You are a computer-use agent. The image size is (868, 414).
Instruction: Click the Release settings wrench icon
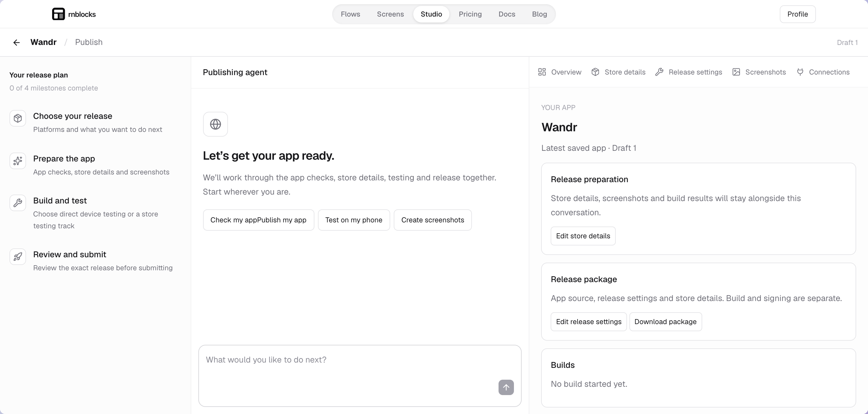click(x=659, y=72)
